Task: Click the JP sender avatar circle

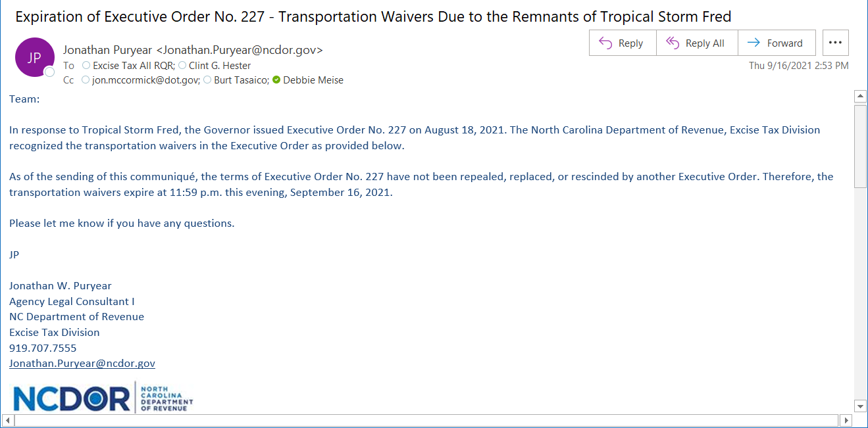Action: 34,57
